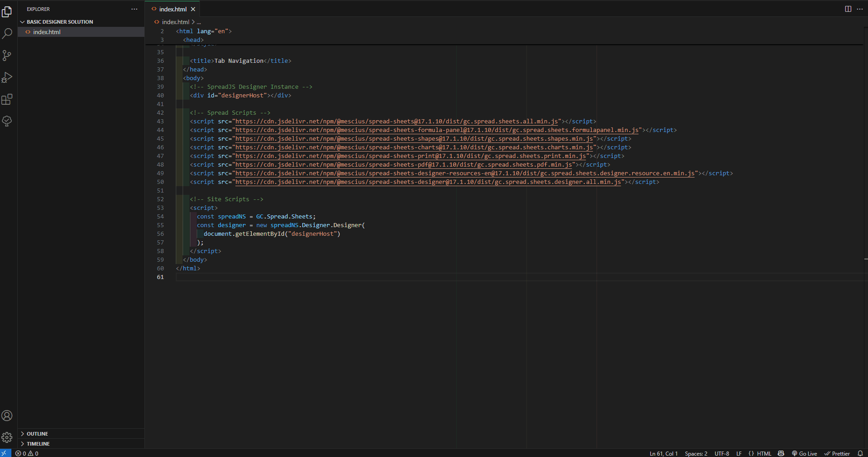
Task: Change language mode from HTML
Action: coord(764,453)
